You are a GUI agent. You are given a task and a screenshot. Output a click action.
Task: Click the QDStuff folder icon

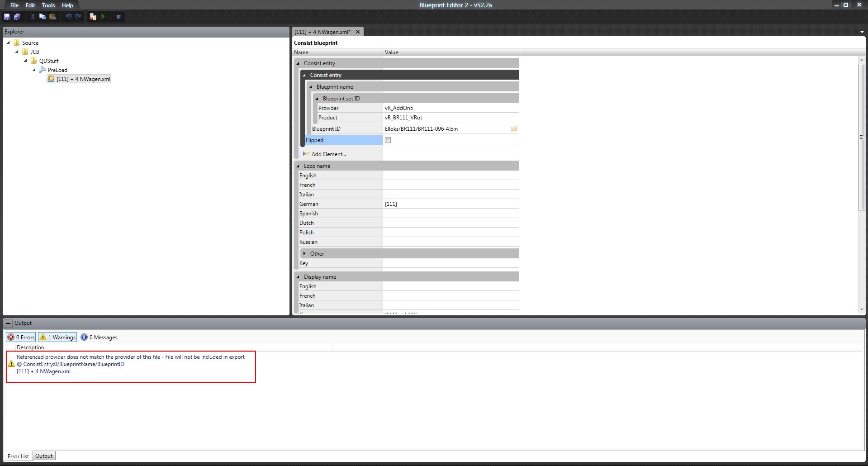click(x=34, y=61)
